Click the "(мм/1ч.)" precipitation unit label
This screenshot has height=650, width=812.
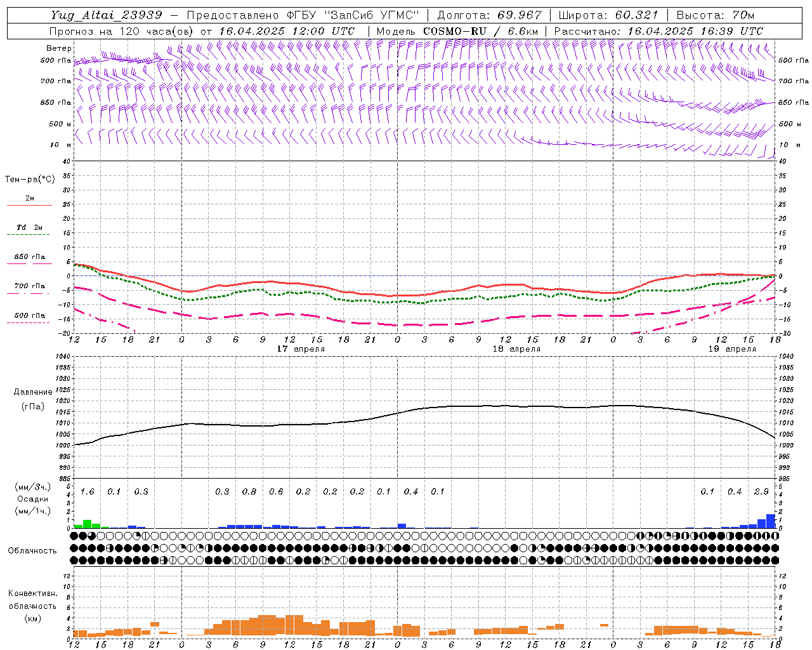[32, 511]
